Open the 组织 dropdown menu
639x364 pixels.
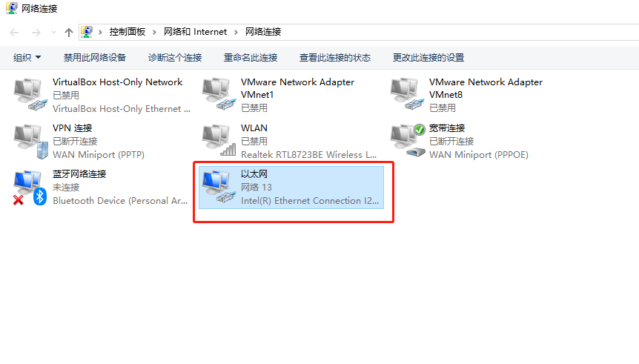point(27,58)
